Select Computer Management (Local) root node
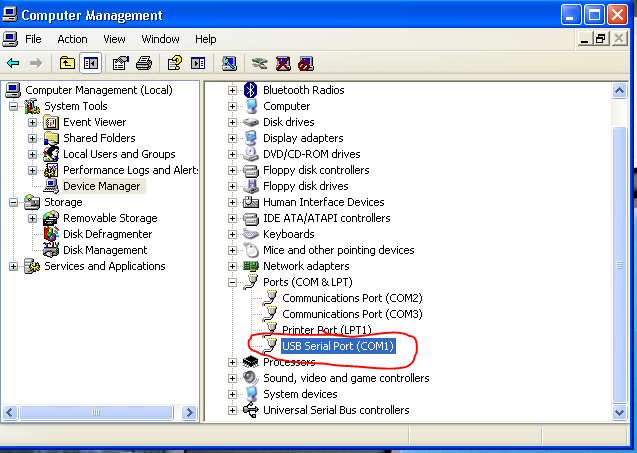637x453 pixels. (99, 90)
